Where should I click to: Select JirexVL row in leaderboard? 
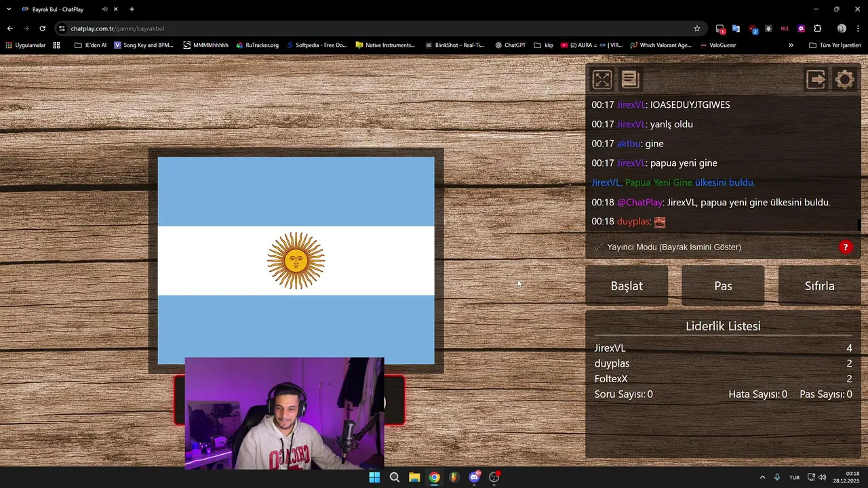[x=723, y=348]
